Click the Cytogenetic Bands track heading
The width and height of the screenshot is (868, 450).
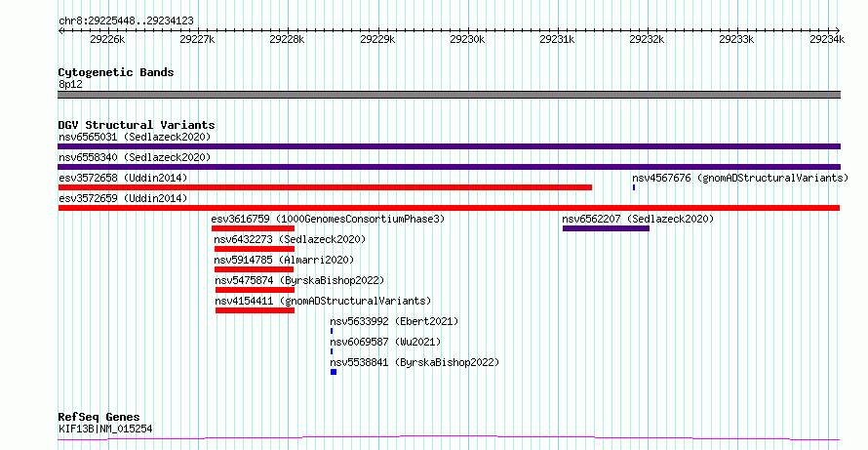(x=116, y=72)
